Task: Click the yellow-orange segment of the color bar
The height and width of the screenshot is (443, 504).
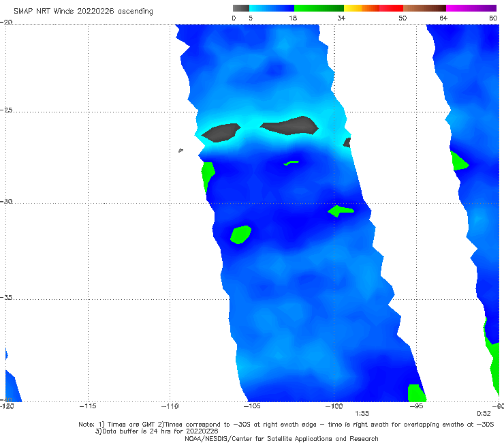Action: coord(362,8)
